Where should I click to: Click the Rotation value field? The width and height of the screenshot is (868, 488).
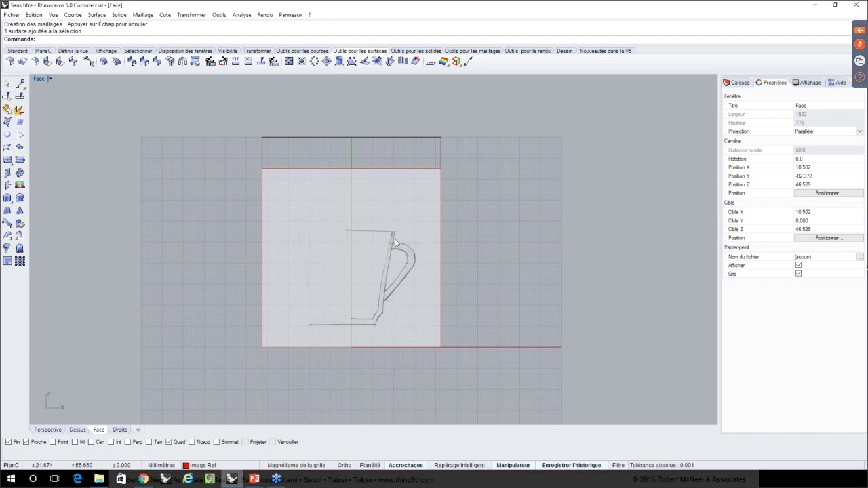[x=829, y=159]
